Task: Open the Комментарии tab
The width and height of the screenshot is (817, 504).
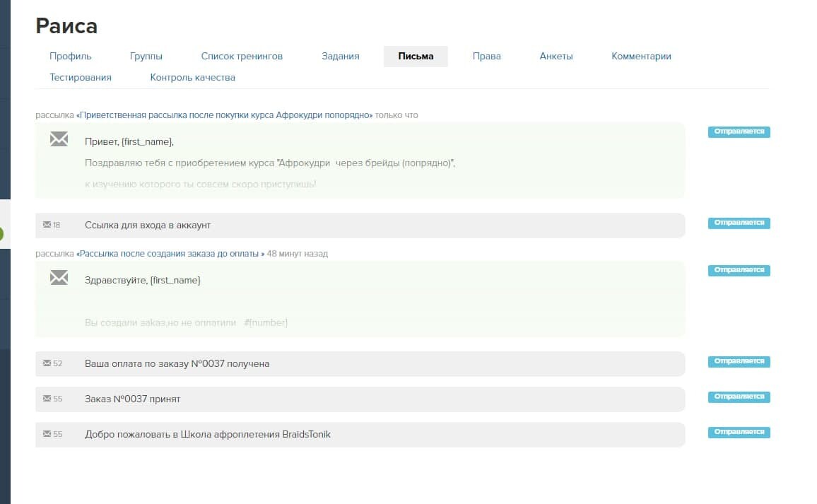Action: [x=641, y=57]
